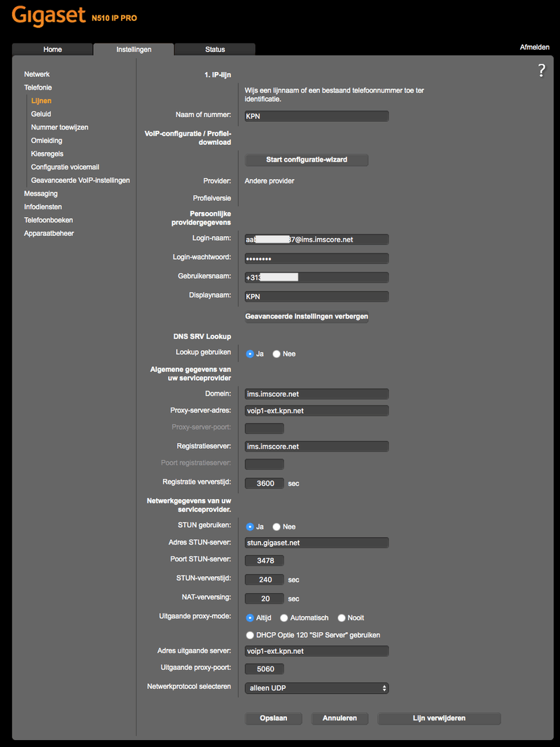560x747 pixels.
Task: Set outgoing proxy mode to Automatisch
Action: point(284,618)
